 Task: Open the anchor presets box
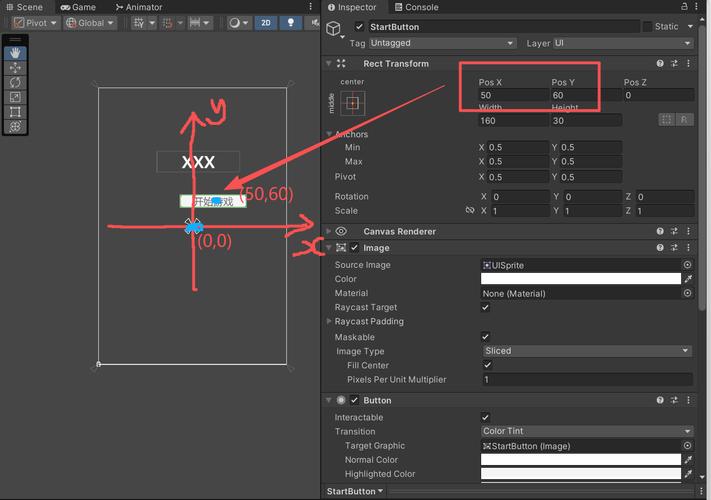352,102
